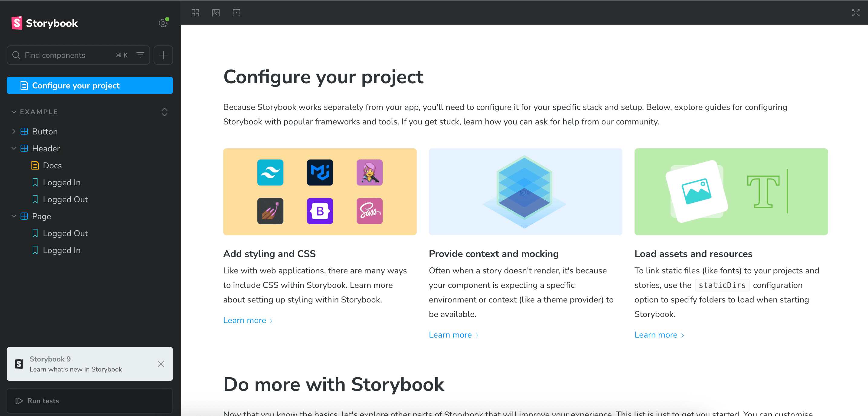This screenshot has width=868, height=416.
Task: Click the context and mocking layers image
Action: 525,192
